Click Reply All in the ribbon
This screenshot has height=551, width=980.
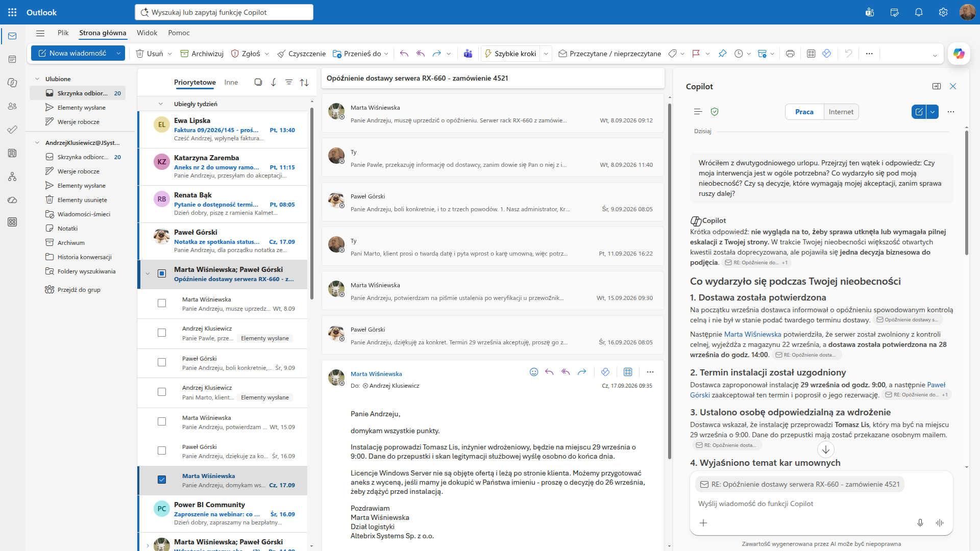tap(421, 54)
